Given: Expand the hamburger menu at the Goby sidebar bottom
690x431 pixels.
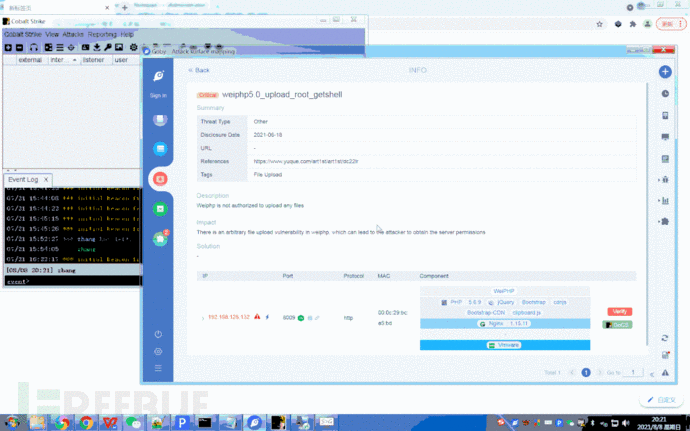Looking at the screenshot, I should click(158, 368).
